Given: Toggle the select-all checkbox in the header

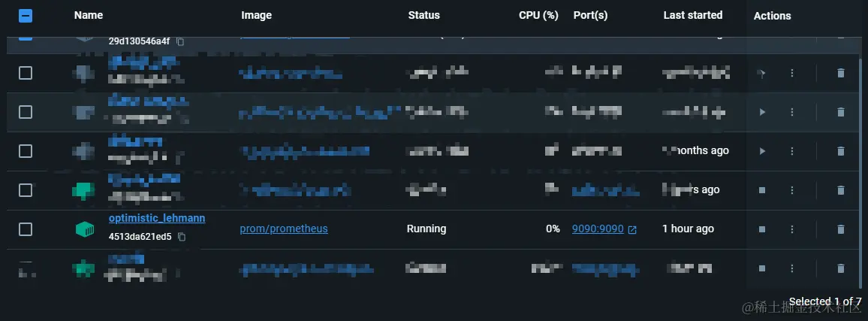Looking at the screenshot, I should tap(26, 16).
